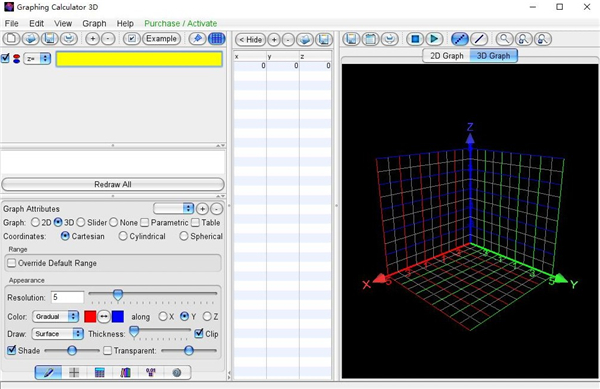This screenshot has height=389, width=600.
Task: Click the red gradient start color swatch
Action: coord(90,316)
